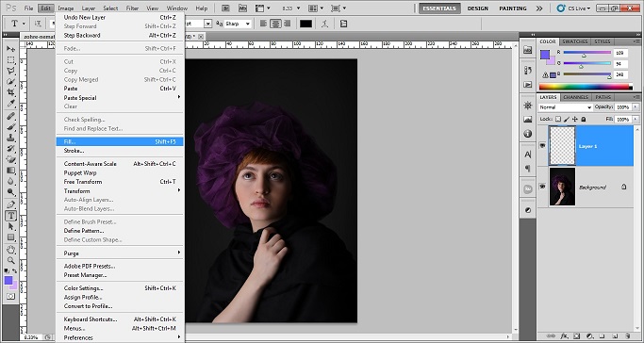Open the CS Live button
This screenshot has width=644, height=343.
(574, 8)
